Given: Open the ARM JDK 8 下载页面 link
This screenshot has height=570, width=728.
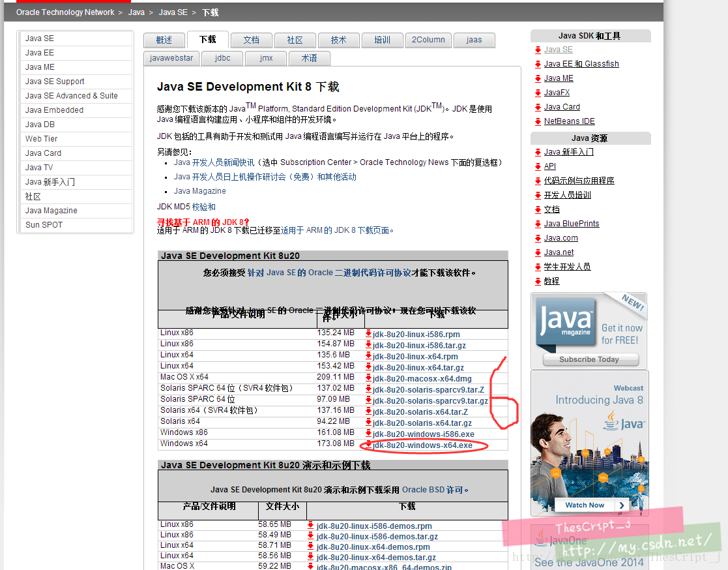Looking at the screenshot, I should [x=335, y=230].
